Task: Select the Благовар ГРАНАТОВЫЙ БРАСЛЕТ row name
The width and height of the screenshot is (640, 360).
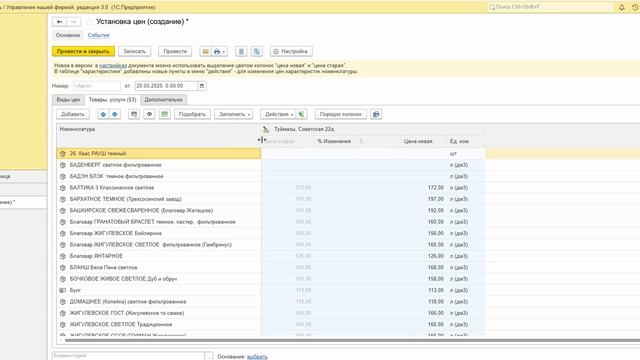Action: pyautogui.click(x=153, y=222)
